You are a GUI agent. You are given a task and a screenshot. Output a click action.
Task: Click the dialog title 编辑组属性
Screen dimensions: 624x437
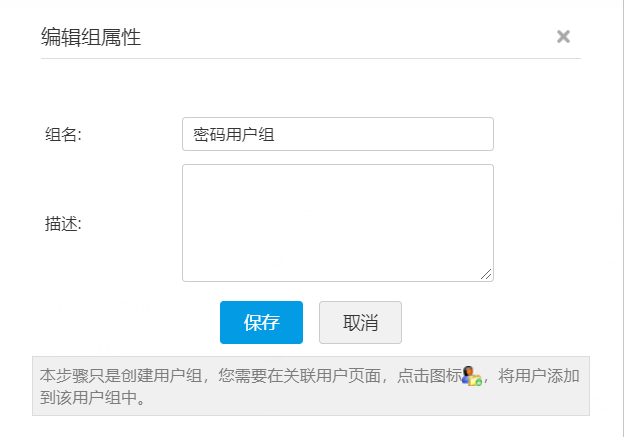pyautogui.click(x=91, y=38)
